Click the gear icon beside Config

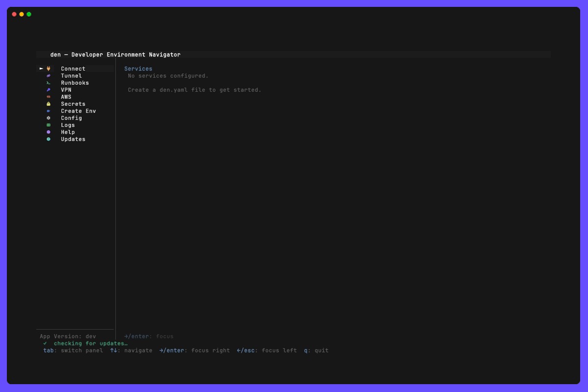(49, 118)
